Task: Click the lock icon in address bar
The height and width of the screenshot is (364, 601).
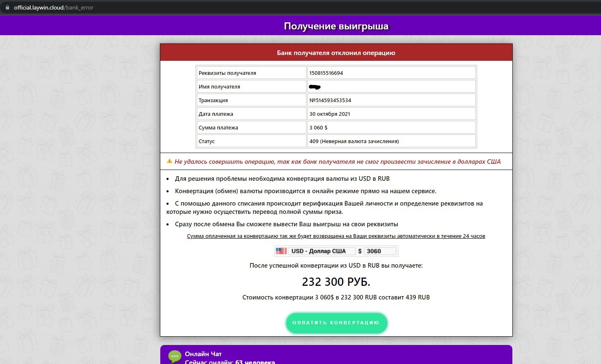Action: point(7,7)
